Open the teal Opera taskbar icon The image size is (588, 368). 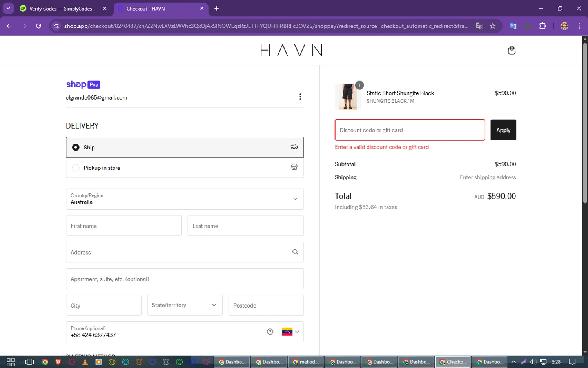click(x=125, y=362)
